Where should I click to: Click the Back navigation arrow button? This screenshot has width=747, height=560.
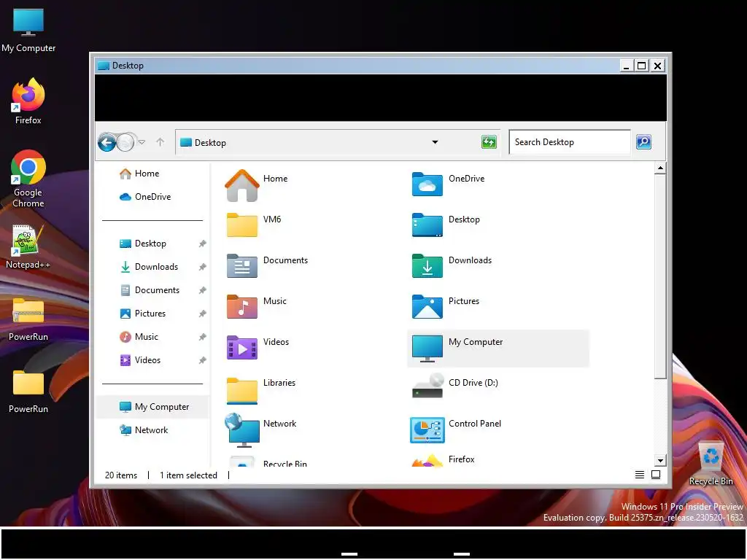coord(107,142)
